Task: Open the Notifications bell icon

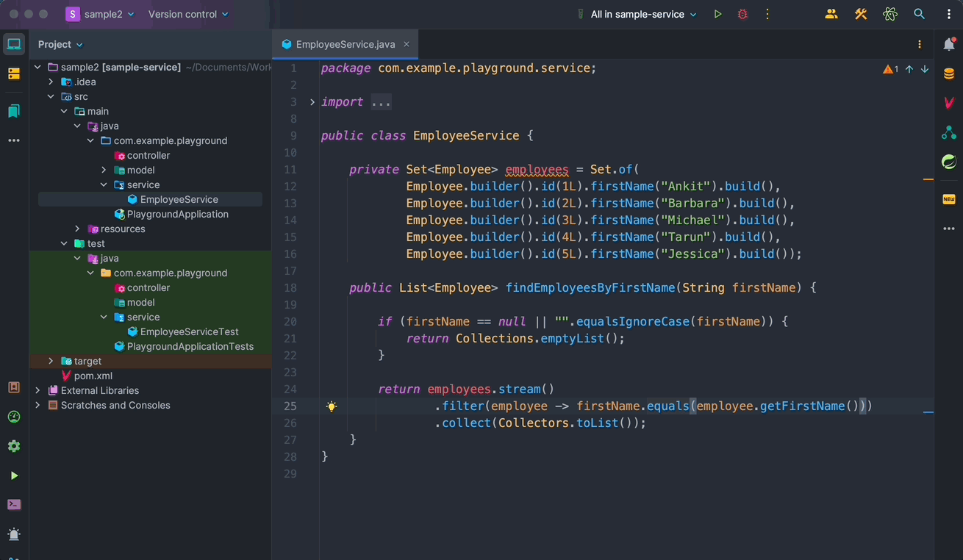Action: (x=948, y=44)
